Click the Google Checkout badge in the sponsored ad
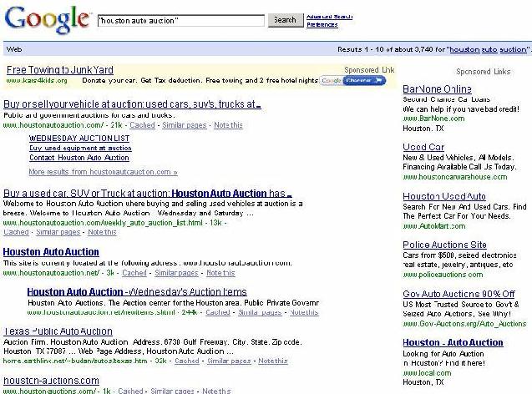The width and height of the screenshot is (532, 394). coord(352,81)
